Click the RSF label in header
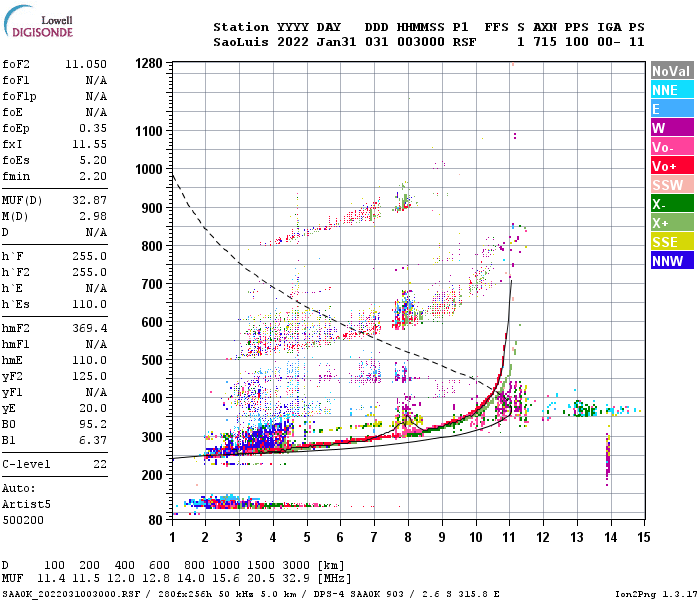Image resolution: width=700 pixels, height=600 pixels. coord(464,42)
